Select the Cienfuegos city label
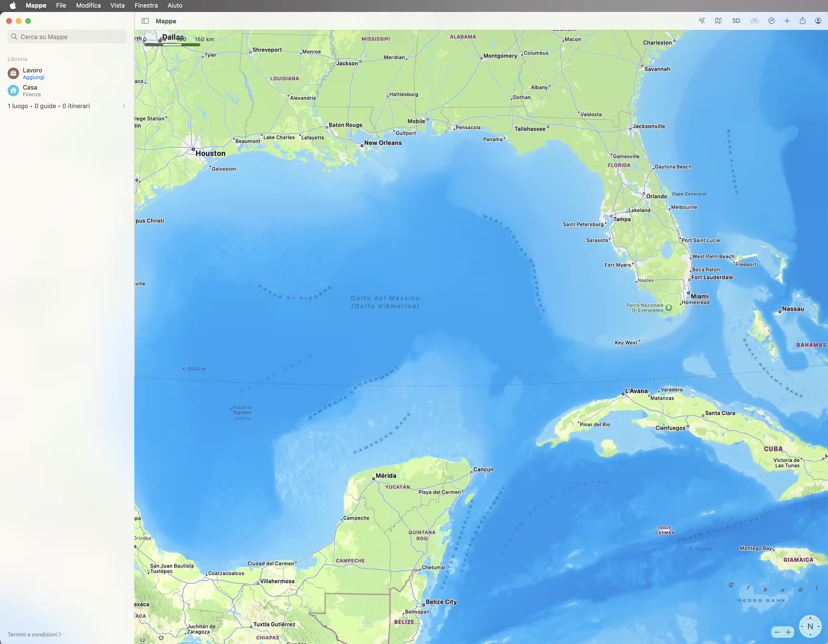 point(670,428)
